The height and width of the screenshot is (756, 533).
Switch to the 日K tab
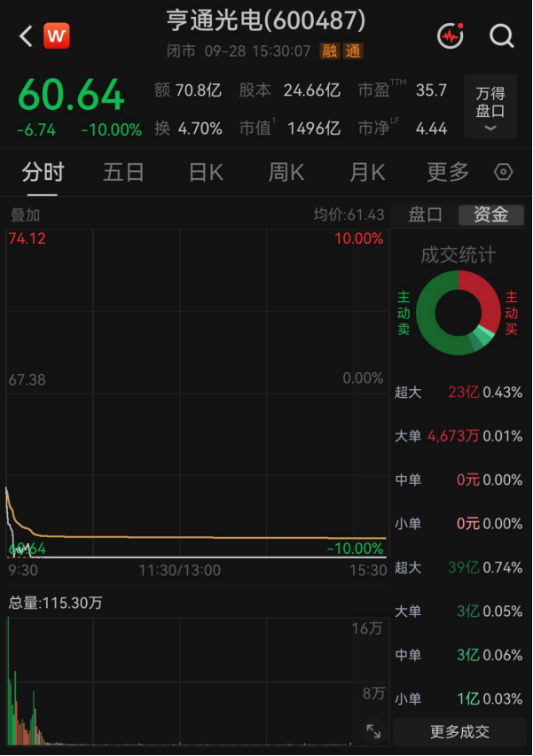pos(206,172)
